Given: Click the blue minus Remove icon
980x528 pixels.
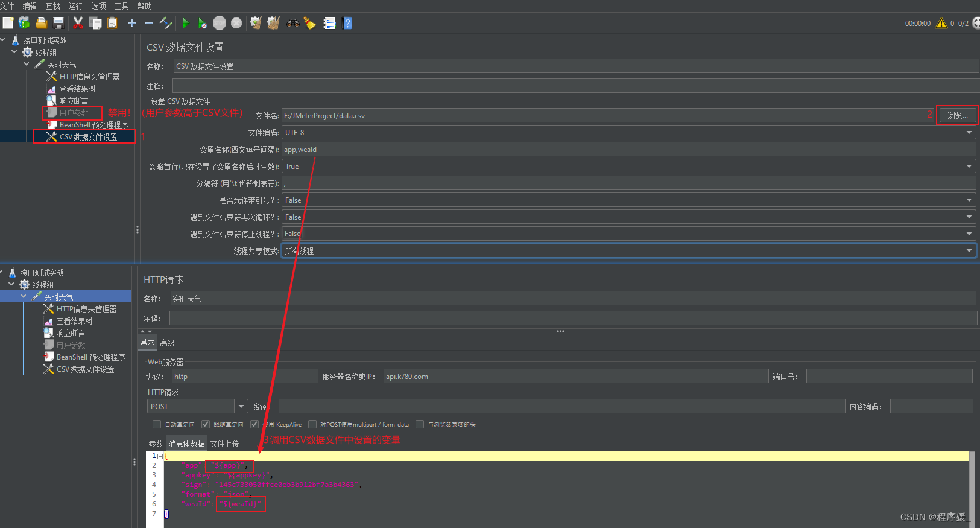Looking at the screenshot, I should click(149, 23).
